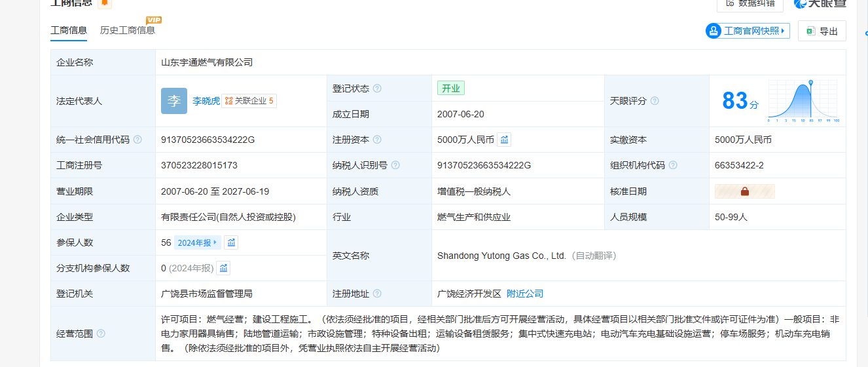Click help icon next to 统一社会信用代码
Image resolution: width=868 pixels, height=367 pixels.
(x=137, y=140)
